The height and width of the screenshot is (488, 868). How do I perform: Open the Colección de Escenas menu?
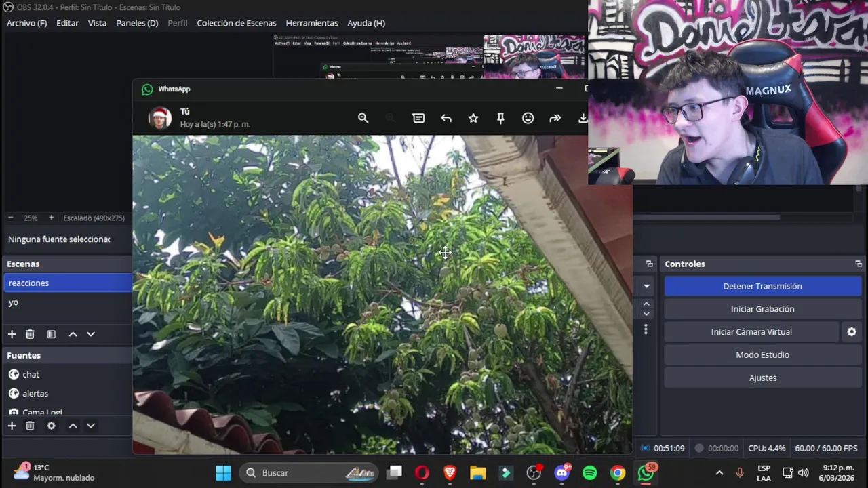tap(237, 23)
